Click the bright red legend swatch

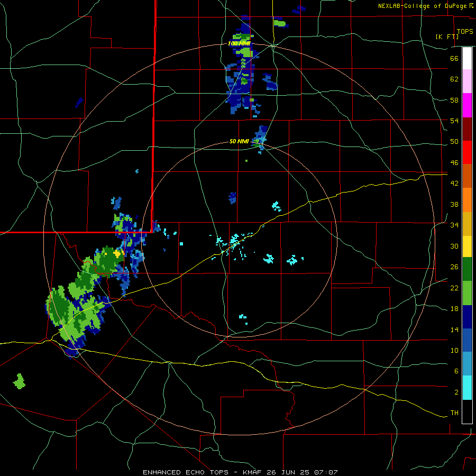click(x=467, y=152)
